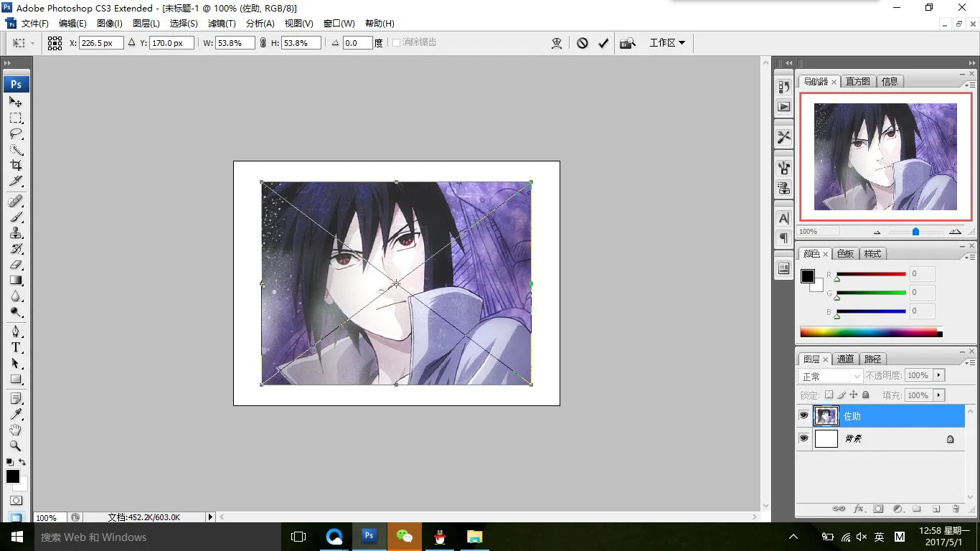Open the 填充 fill slider arrow
The image size is (980, 551).
939,395
